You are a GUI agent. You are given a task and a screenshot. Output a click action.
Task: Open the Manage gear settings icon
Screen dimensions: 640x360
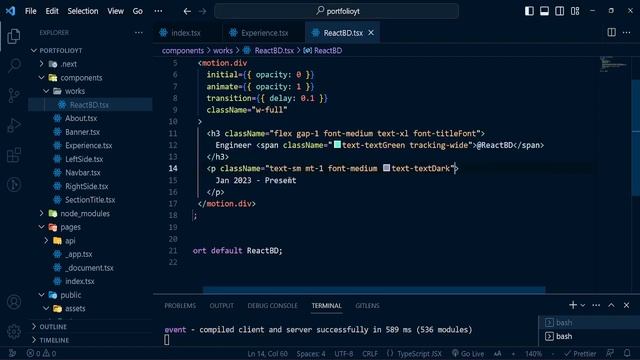pyautogui.click(x=14, y=331)
